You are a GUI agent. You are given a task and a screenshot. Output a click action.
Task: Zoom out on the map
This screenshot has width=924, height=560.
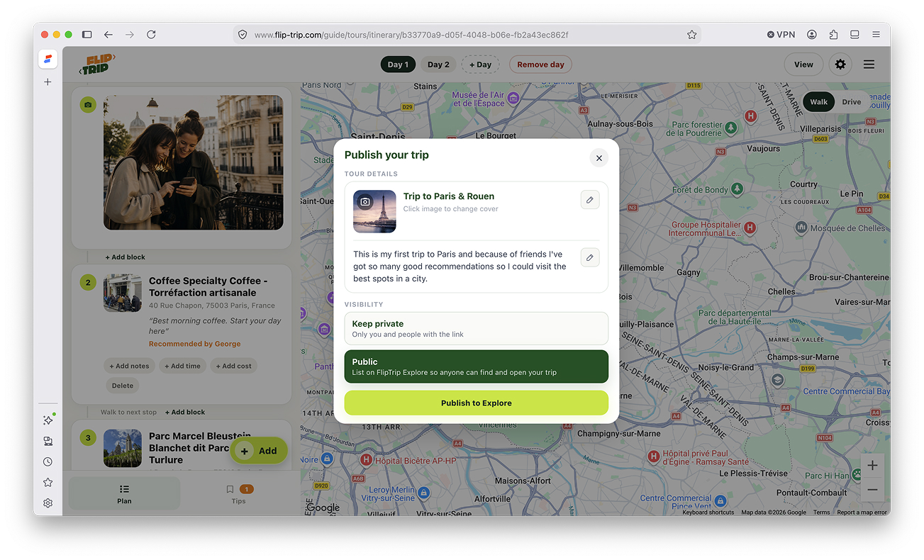click(x=872, y=490)
